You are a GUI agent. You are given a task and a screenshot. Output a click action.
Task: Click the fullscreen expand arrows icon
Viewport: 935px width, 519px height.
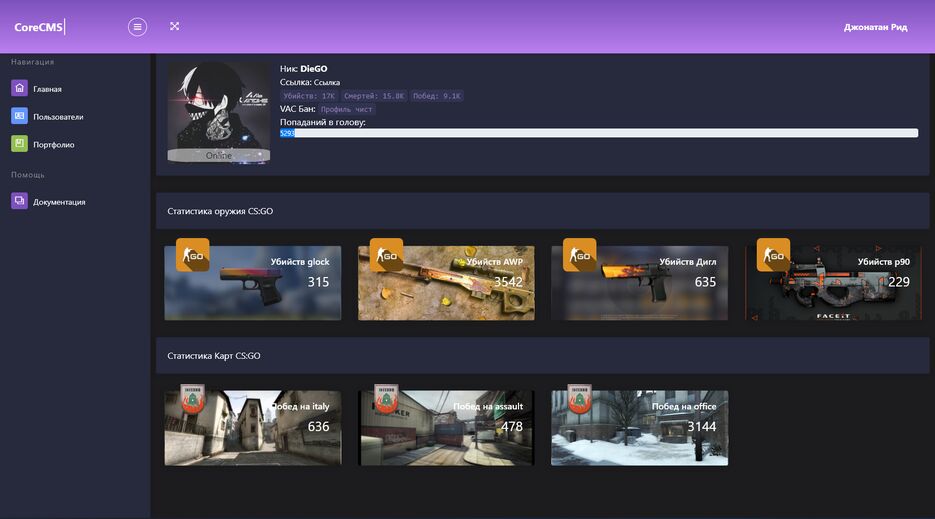(174, 26)
